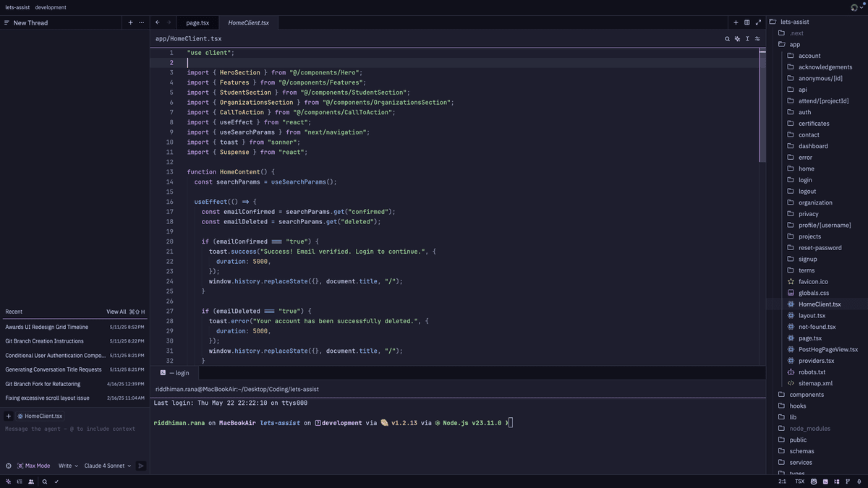Screen dimensions: 868x488
Task: Click the terminal prompt line
Action: (x=333, y=423)
